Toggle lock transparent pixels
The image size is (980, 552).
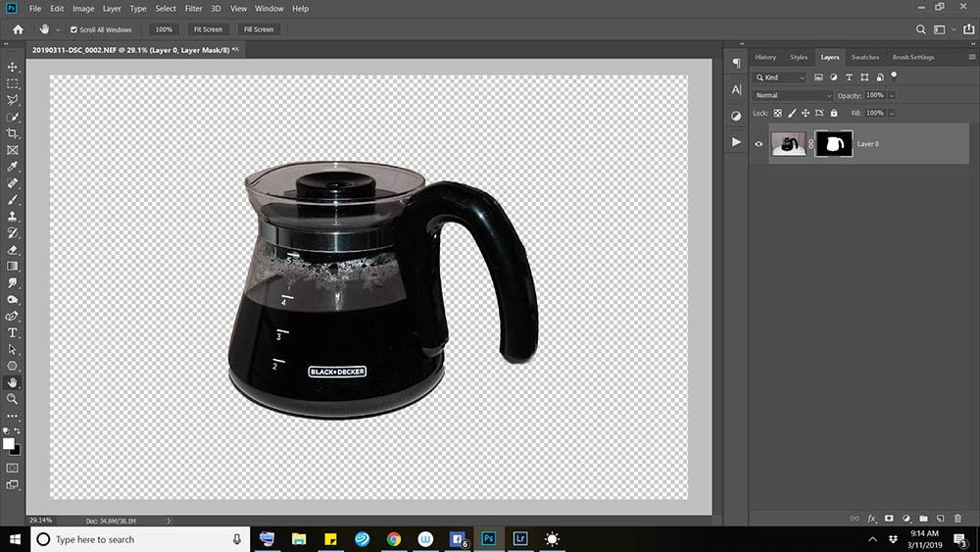point(777,113)
